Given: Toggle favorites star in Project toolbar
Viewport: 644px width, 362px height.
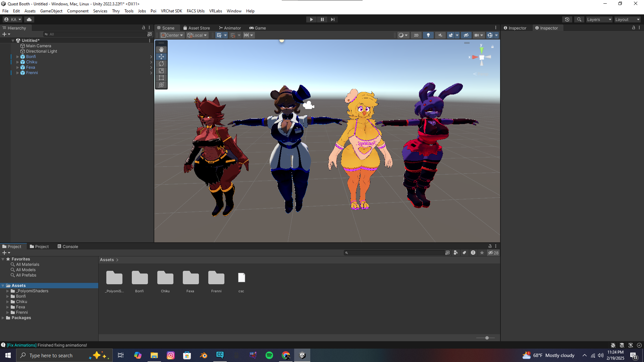Looking at the screenshot, I should pyautogui.click(x=482, y=253).
